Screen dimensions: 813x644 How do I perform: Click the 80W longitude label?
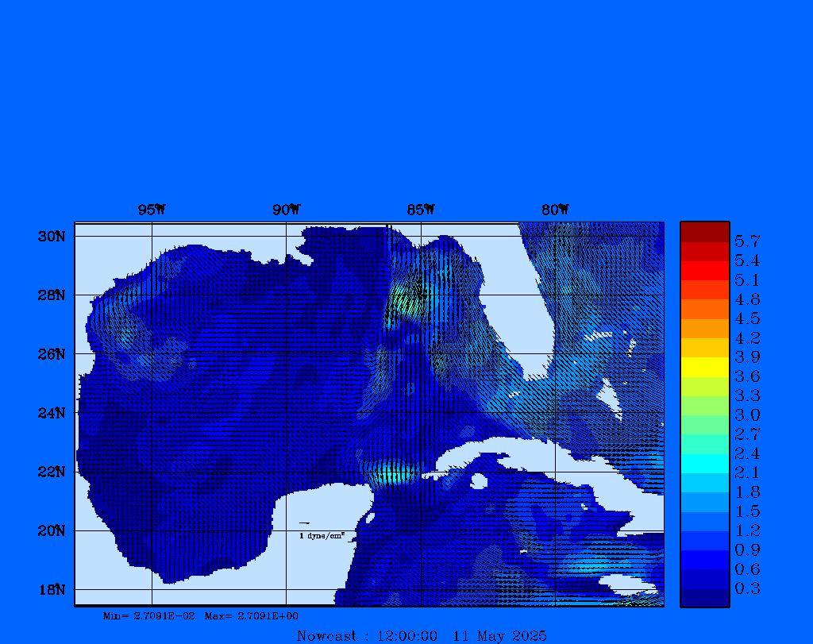point(555,210)
